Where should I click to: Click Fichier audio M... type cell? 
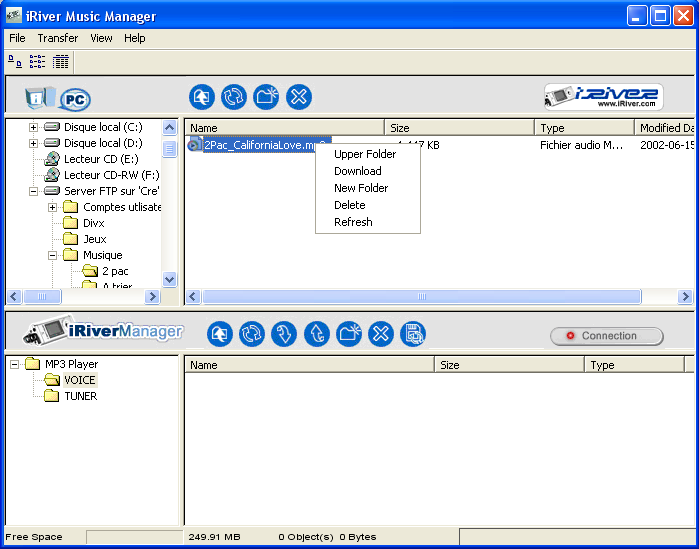click(x=581, y=145)
